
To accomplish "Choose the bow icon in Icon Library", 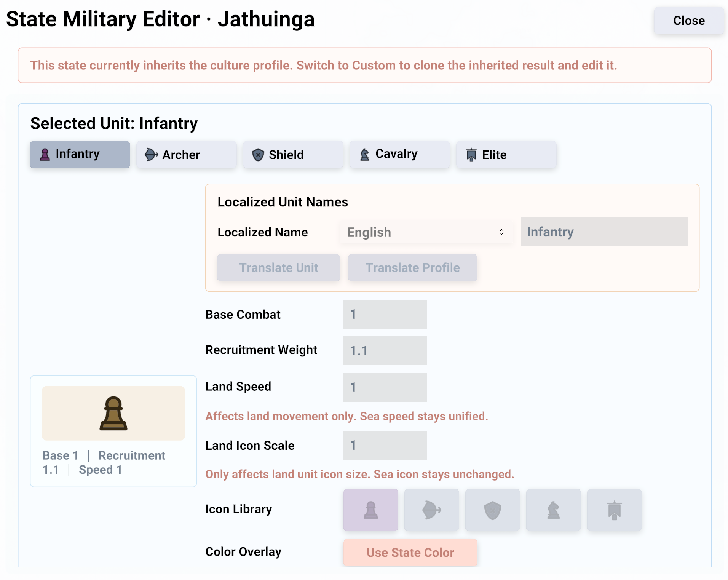I will pos(431,510).
